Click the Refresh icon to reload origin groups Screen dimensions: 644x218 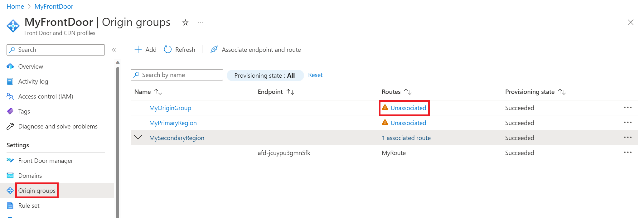point(167,49)
